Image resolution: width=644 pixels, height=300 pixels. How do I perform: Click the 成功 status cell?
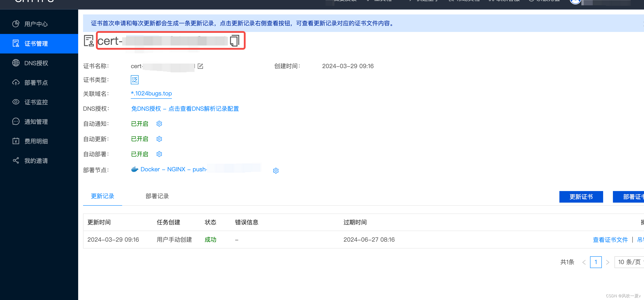[x=211, y=240]
